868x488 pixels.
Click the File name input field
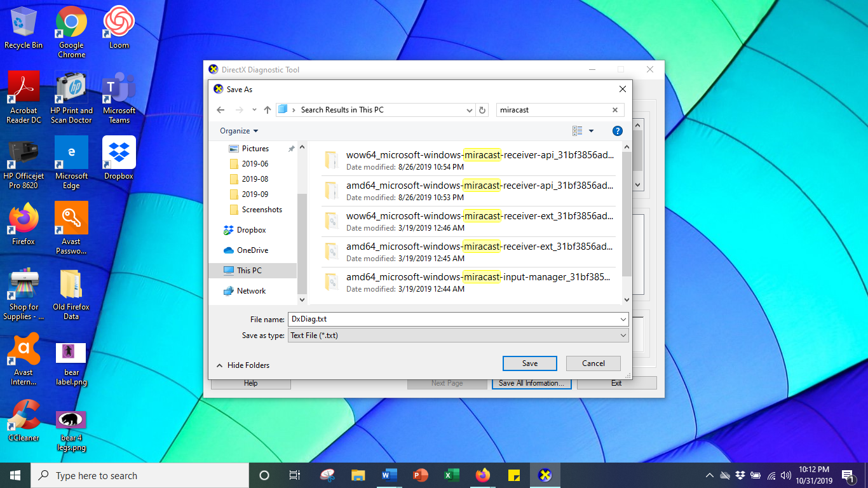452,319
